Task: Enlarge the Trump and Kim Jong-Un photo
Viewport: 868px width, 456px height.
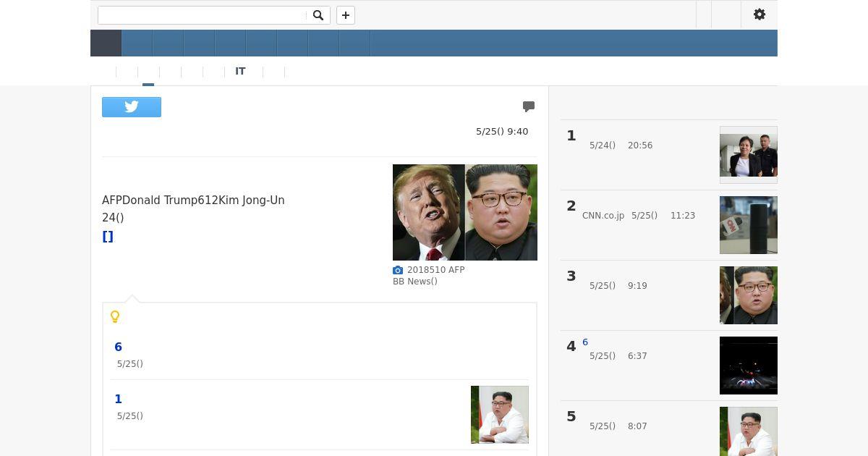Action: 465,212
